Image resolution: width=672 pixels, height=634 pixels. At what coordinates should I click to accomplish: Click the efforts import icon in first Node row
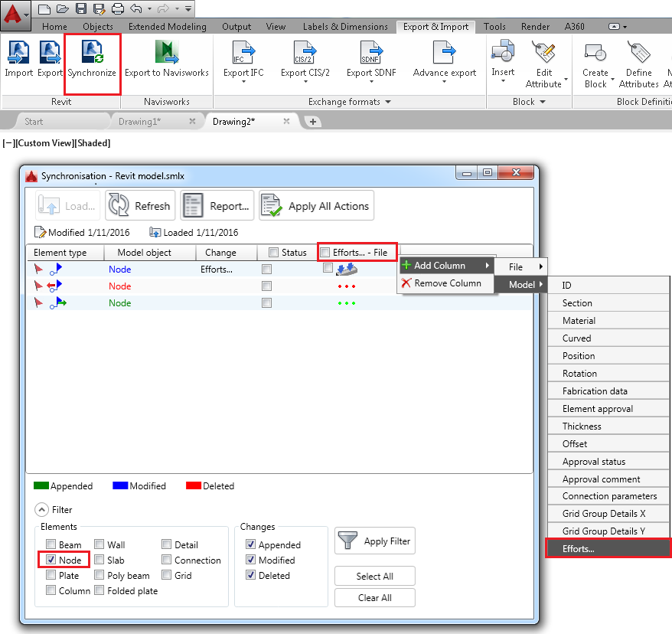[x=347, y=270]
